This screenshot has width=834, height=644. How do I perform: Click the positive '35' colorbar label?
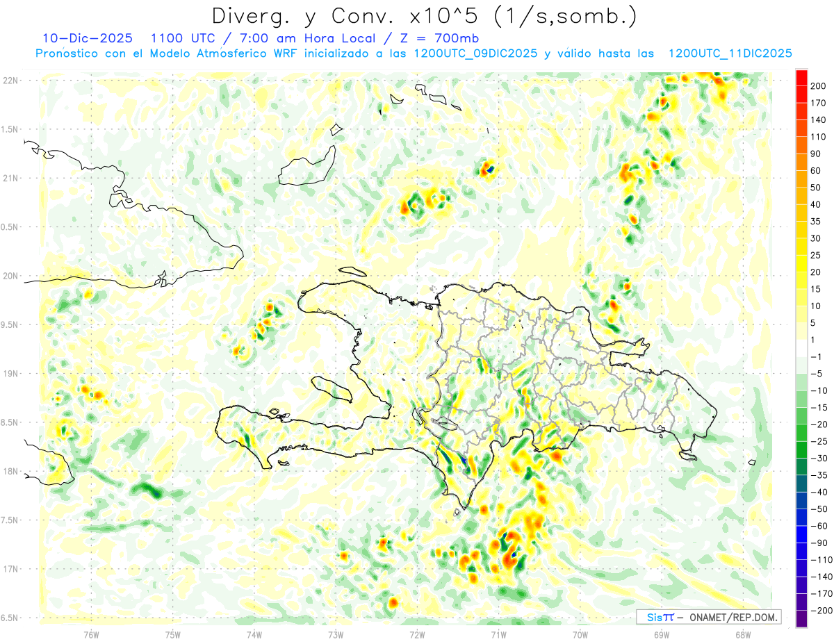point(817,222)
